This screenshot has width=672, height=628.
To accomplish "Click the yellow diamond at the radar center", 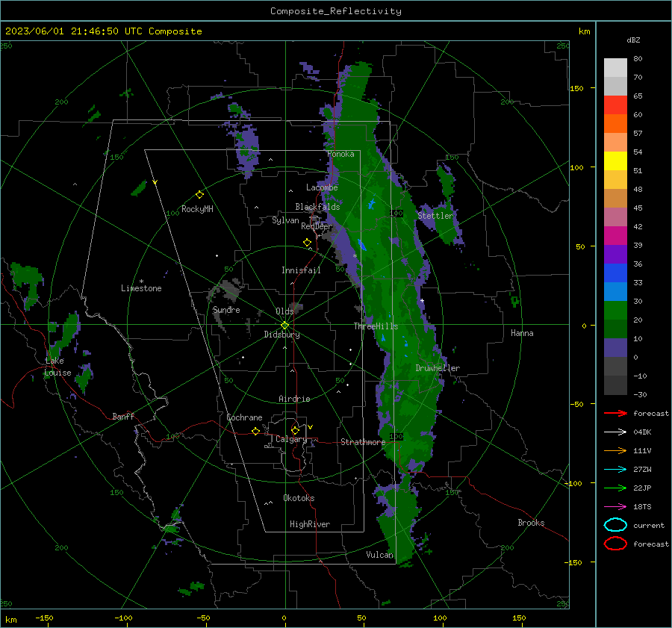I will coord(285,325).
